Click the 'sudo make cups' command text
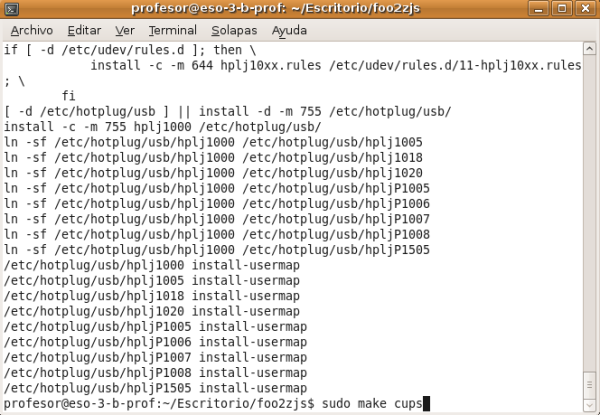The width and height of the screenshot is (600, 415). point(370,403)
